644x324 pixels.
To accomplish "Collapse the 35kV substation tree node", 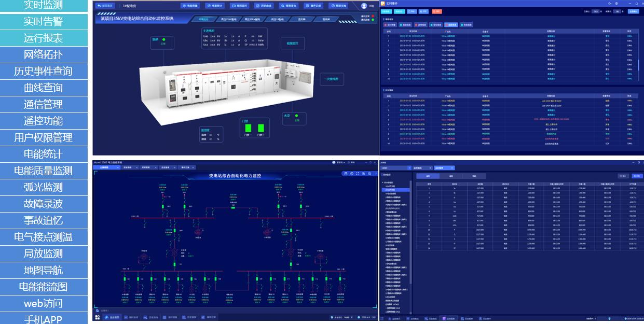I will [x=383, y=182].
